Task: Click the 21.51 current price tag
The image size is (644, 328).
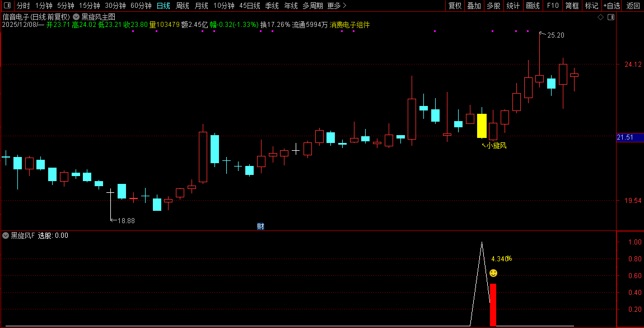Action: (630, 137)
